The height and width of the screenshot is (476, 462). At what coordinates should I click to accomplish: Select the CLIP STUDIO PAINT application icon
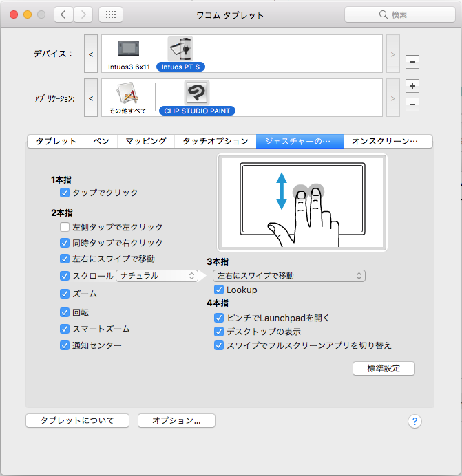point(196,94)
